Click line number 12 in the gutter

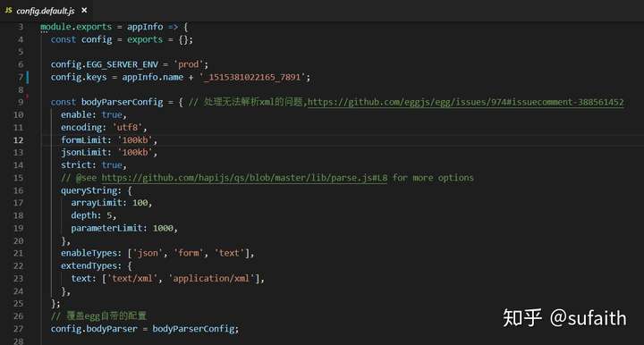18,140
